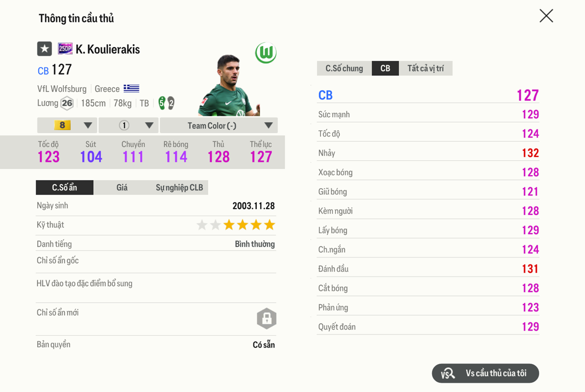Click the VfL Wolfsburg club logo
The image size is (585, 392).
[265, 53]
